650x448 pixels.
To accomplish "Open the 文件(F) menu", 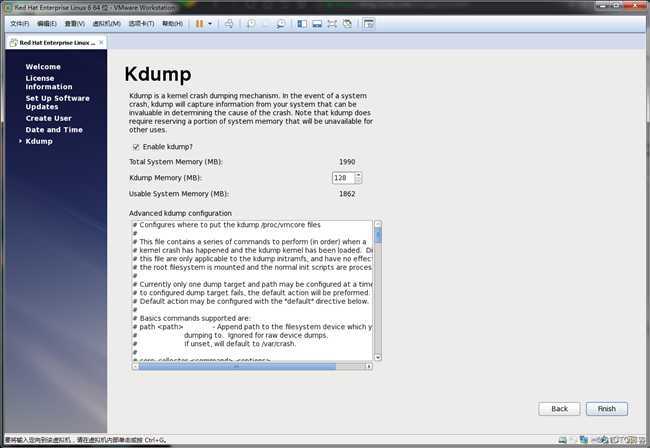I will pos(19,24).
